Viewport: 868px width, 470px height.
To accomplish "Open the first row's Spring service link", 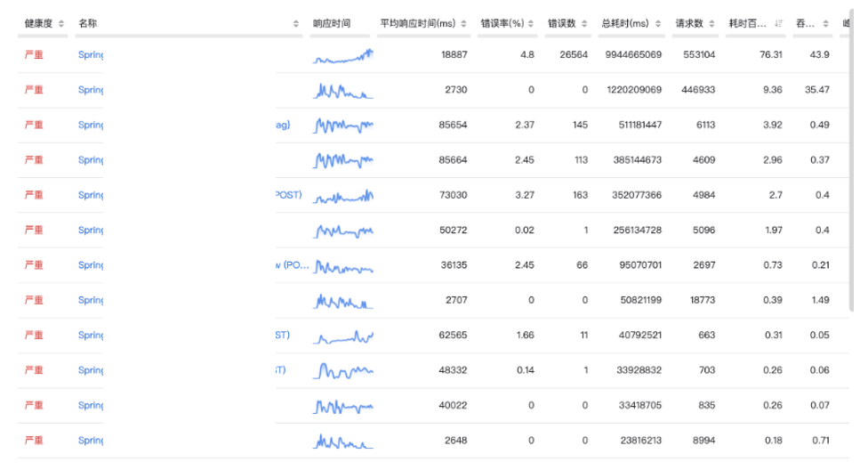I will click(x=91, y=55).
